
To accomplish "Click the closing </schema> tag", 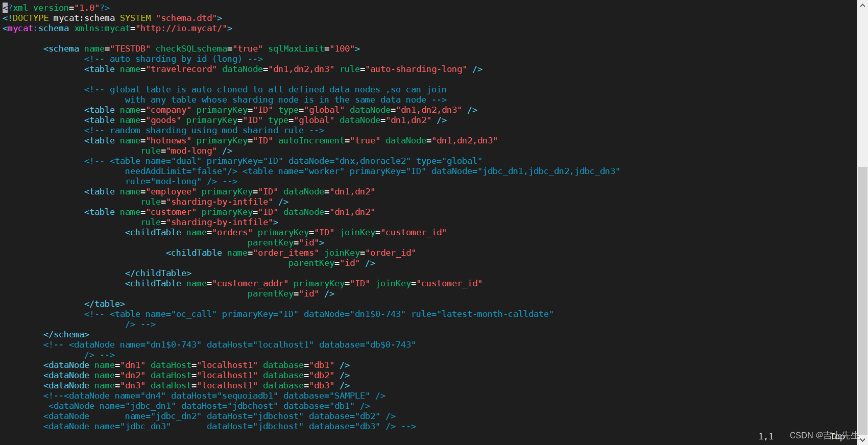I will pos(66,334).
